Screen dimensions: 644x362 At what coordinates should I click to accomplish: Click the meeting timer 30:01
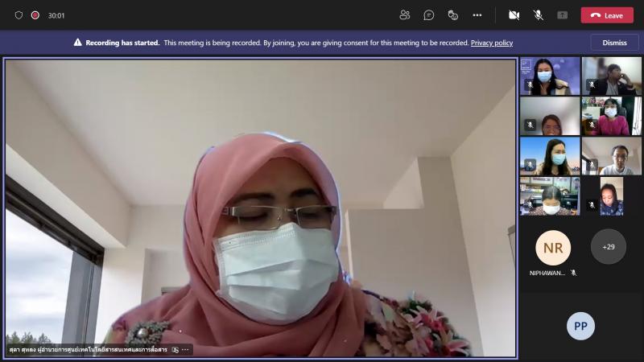[x=56, y=15]
